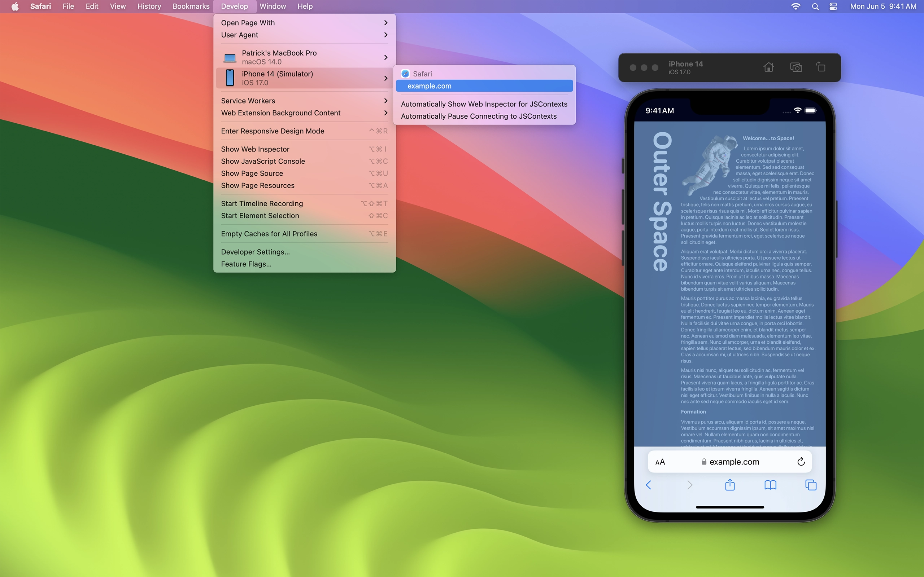Click the bookmarks icon in iPhone Safari
Screen dimensions: 924x577
pyautogui.click(x=770, y=485)
